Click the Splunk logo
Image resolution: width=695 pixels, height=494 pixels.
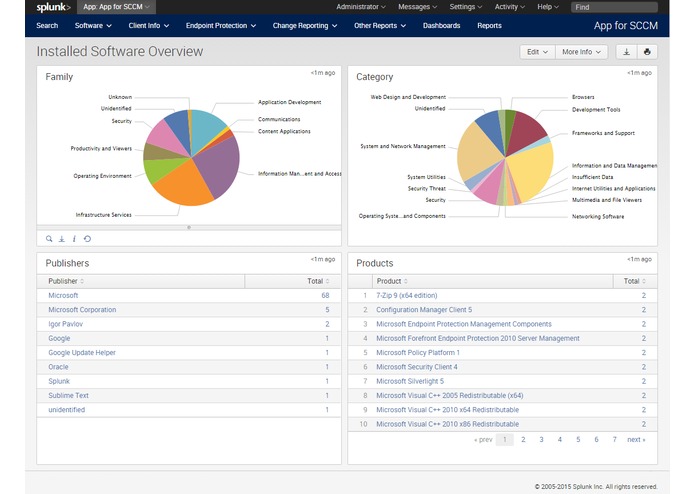click(x=53, y=7)
